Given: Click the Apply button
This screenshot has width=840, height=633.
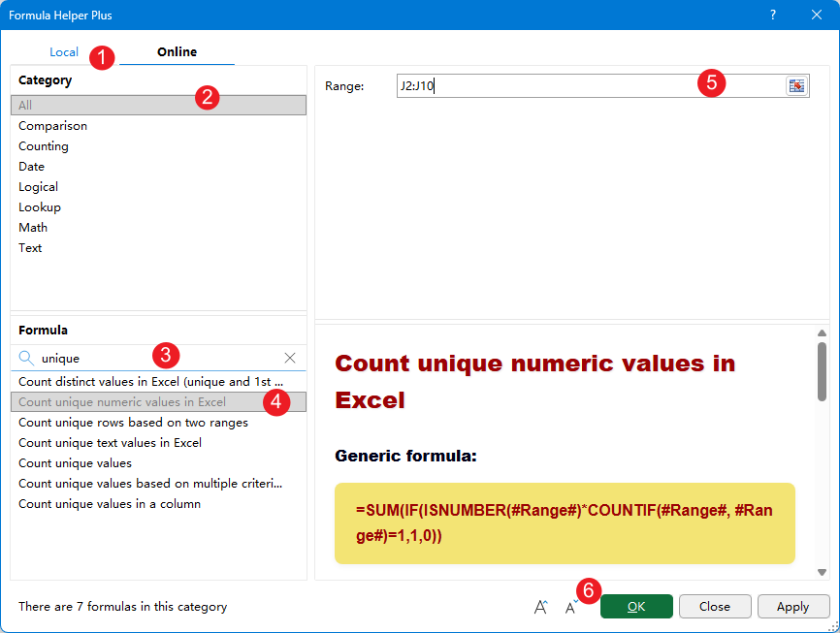Looking at the screenshot, I should pos(792,606).
